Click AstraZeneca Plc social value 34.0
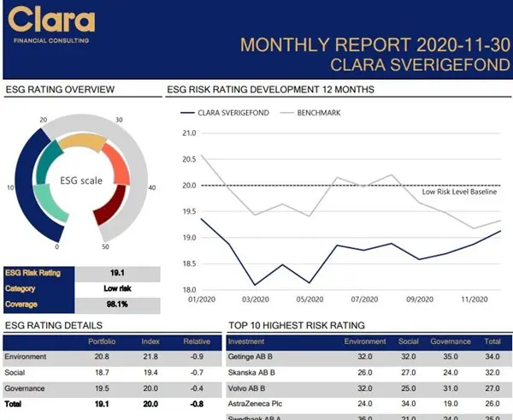 [409, 404]
